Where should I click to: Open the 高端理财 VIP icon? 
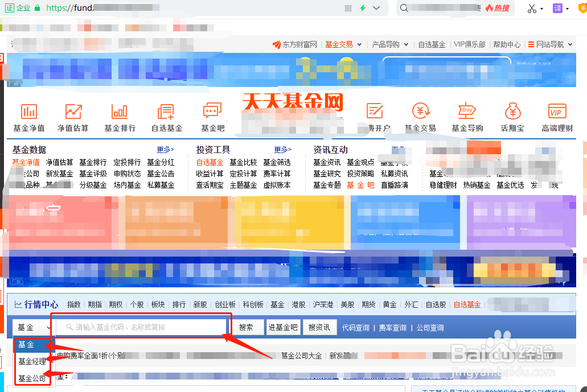pos(557,112)
